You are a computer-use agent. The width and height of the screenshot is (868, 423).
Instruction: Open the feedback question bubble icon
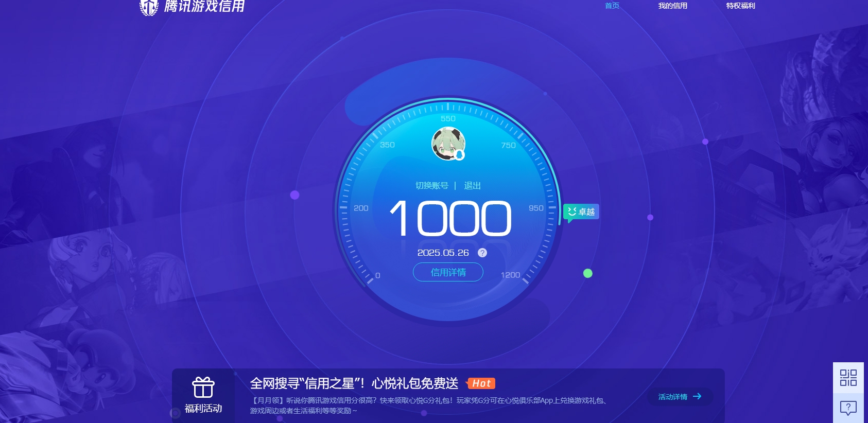pos(848,408)
